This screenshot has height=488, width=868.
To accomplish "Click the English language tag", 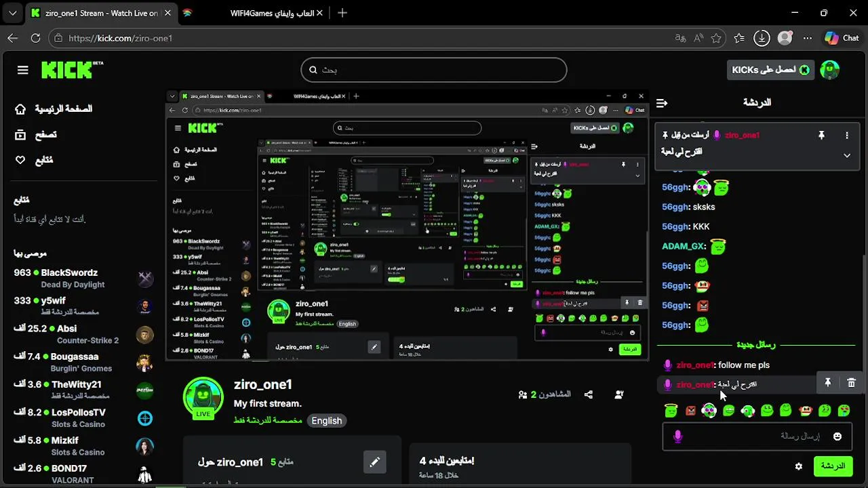I will [326, 421].
